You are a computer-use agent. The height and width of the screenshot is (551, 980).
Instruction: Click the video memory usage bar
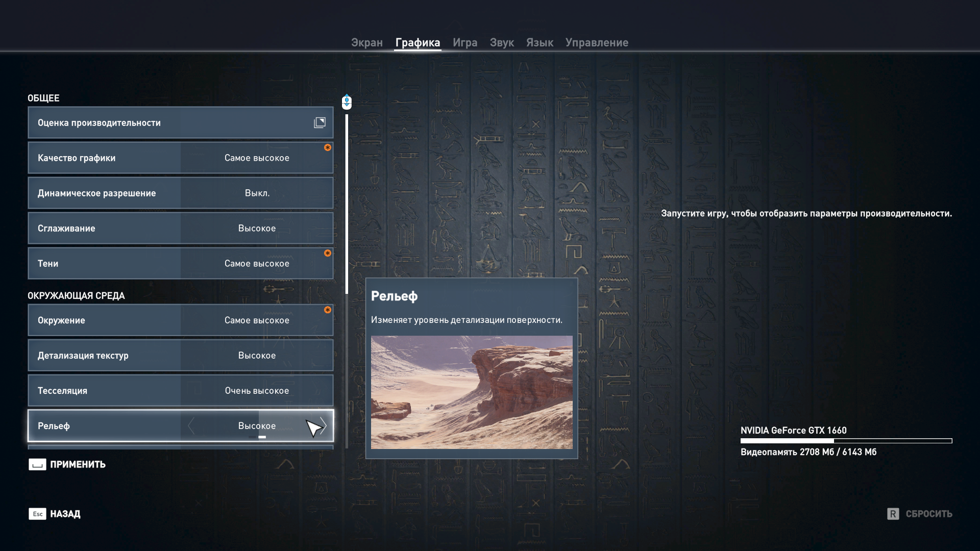click(846, 441)
